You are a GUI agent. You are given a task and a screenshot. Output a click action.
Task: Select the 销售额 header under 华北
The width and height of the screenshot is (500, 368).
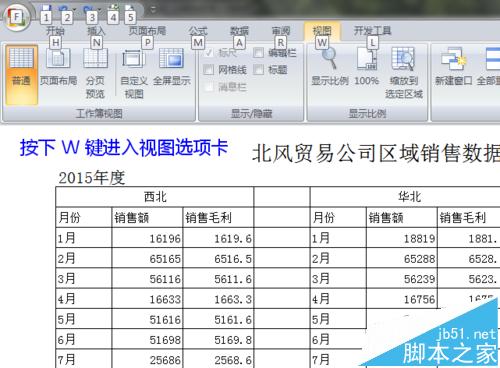click(x=402, y=217)
